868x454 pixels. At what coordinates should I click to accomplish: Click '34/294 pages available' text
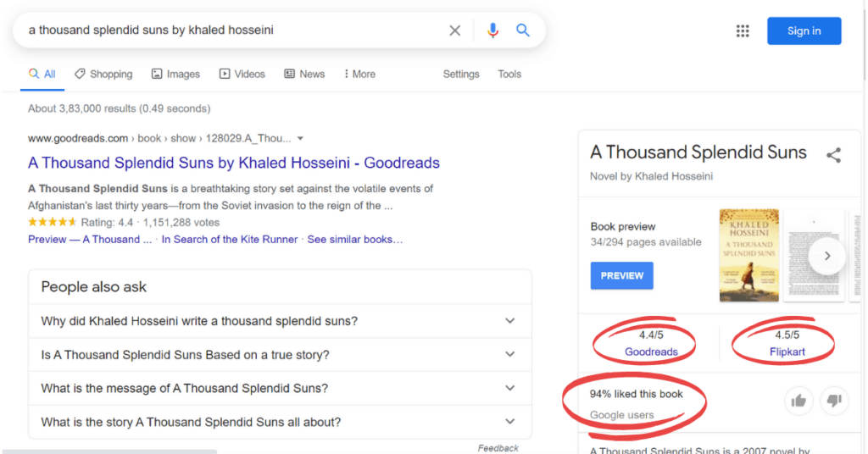pos(645,242)
